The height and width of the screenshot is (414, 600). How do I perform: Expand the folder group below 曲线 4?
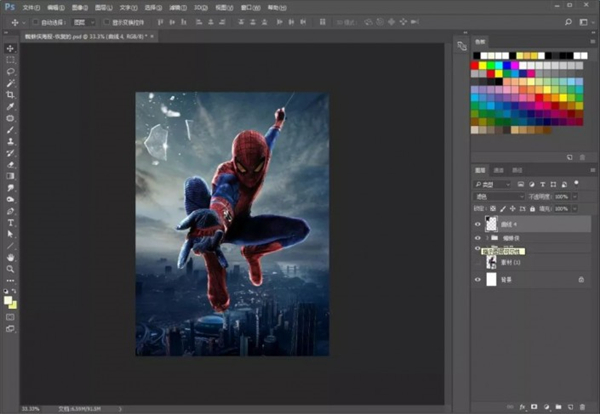point(485,239)
